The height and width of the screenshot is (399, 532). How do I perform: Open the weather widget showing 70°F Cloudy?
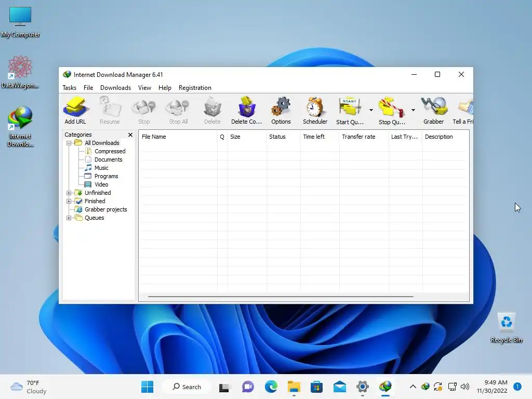(29, 387)
